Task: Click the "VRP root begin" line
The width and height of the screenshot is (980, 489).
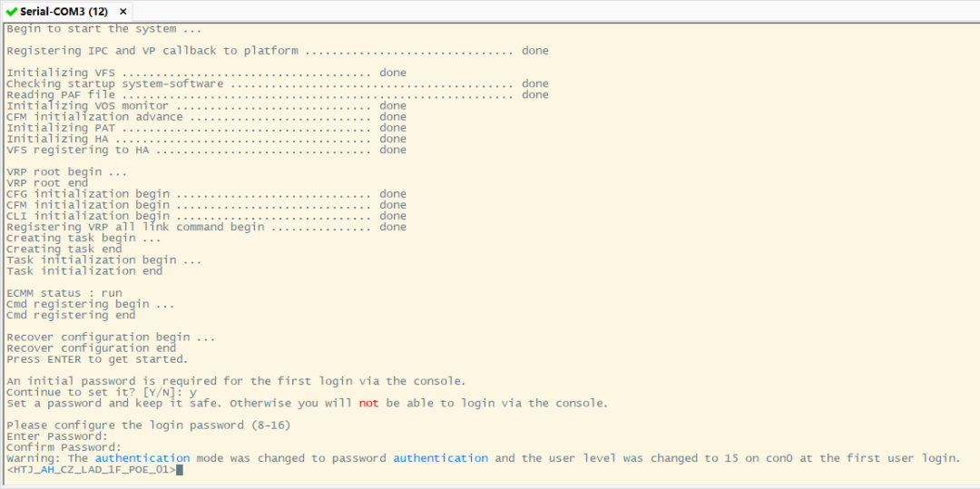Action: (x=66, y=171)
